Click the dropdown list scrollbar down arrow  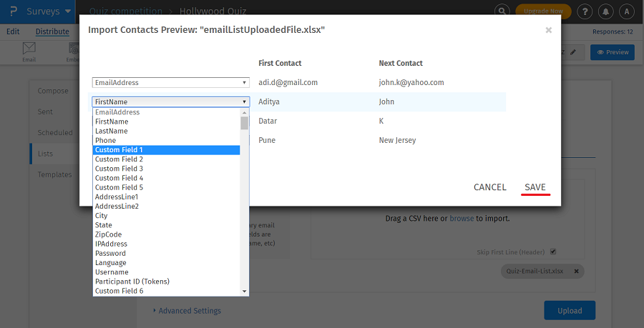[245, 292]
